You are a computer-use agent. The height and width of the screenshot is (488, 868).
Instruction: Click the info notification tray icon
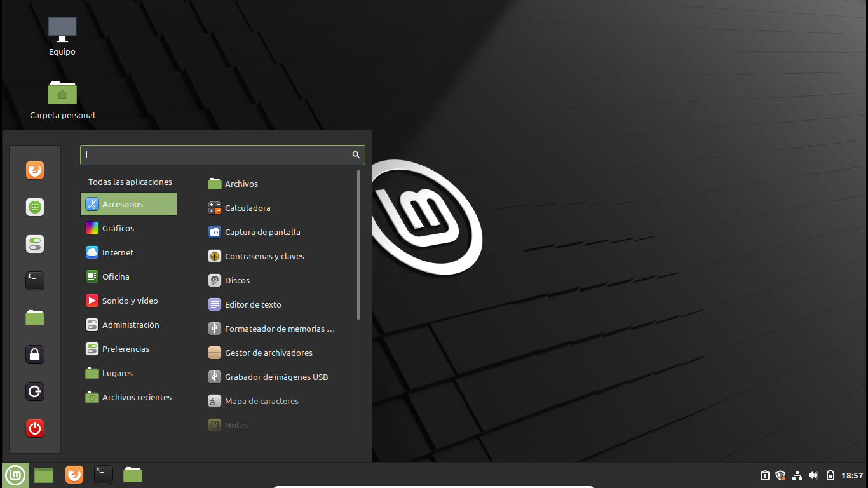[x=765, y=475]
